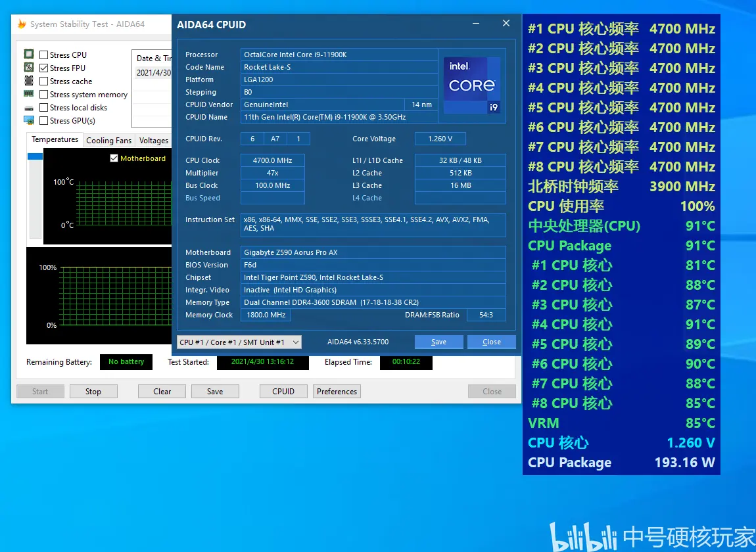Enable the Stress GPU(s) checkbox

(44, 120)
